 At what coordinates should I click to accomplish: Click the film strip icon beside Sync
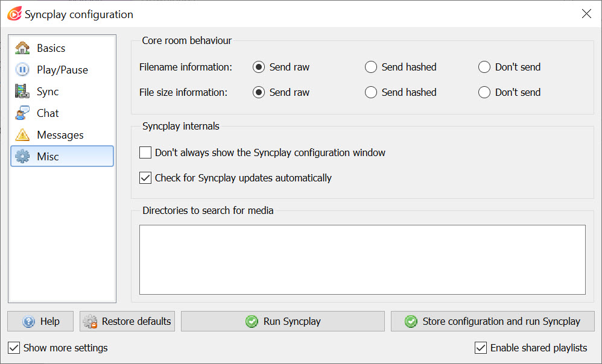(x=22, y=91)
